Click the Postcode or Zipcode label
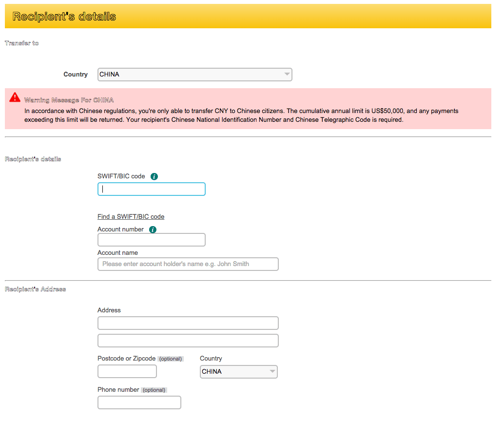 pos(126,359)
